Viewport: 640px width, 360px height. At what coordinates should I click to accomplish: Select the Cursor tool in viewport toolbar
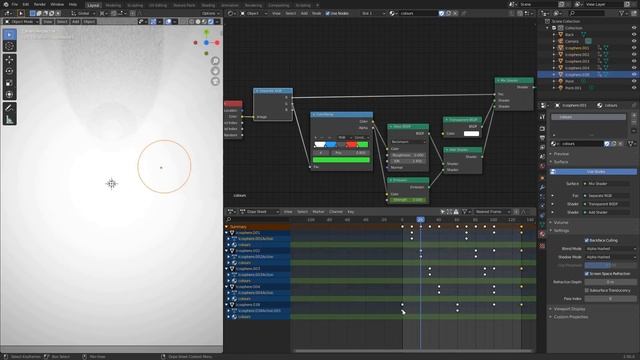pyautogui.click(x=9, y=46)
